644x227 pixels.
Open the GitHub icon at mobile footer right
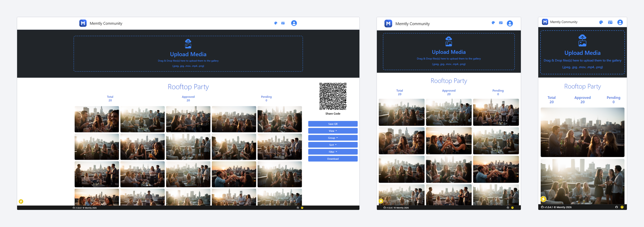pos(616,207)
